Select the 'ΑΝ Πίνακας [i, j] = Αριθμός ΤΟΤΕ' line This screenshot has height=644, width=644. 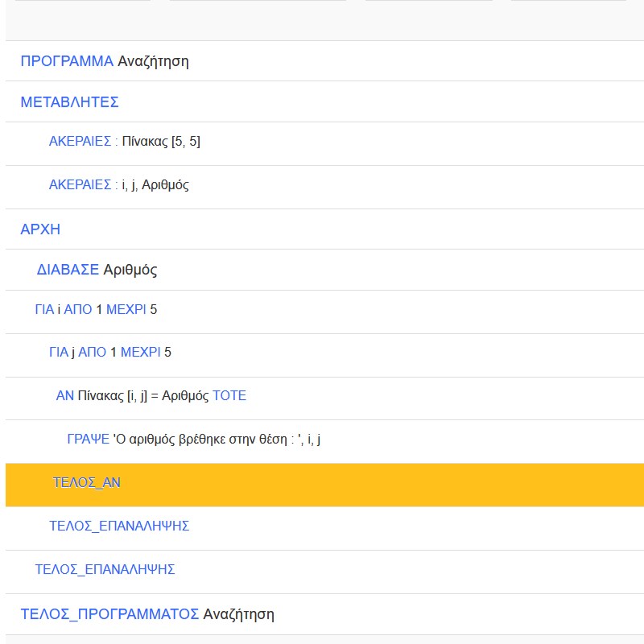pyautogui.click(x=324, y=398)
